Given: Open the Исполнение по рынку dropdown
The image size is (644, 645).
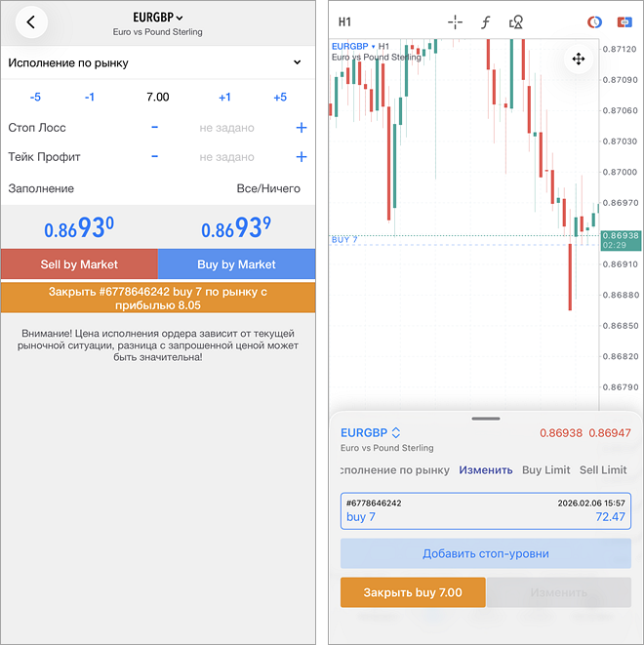Looking at the screenshot, I should click(x=156, y=62).
